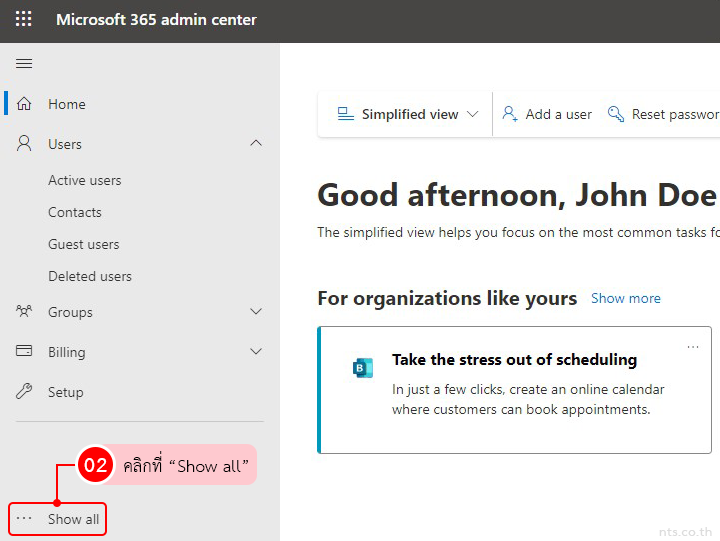Select the Groups navigation label
Screen dimensions: 720x541
coord(70,312)
